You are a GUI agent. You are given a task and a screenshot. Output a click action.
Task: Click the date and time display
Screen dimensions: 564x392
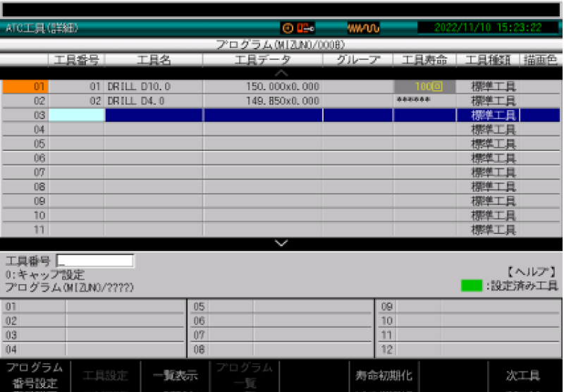[488, 28]
